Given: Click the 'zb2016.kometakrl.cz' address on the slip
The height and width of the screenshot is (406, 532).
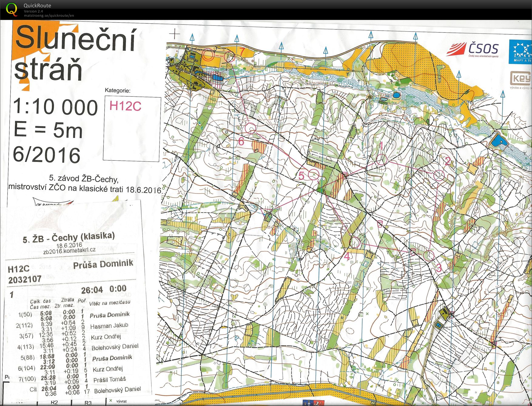Looking at the screenshot, I should (69, 250).
